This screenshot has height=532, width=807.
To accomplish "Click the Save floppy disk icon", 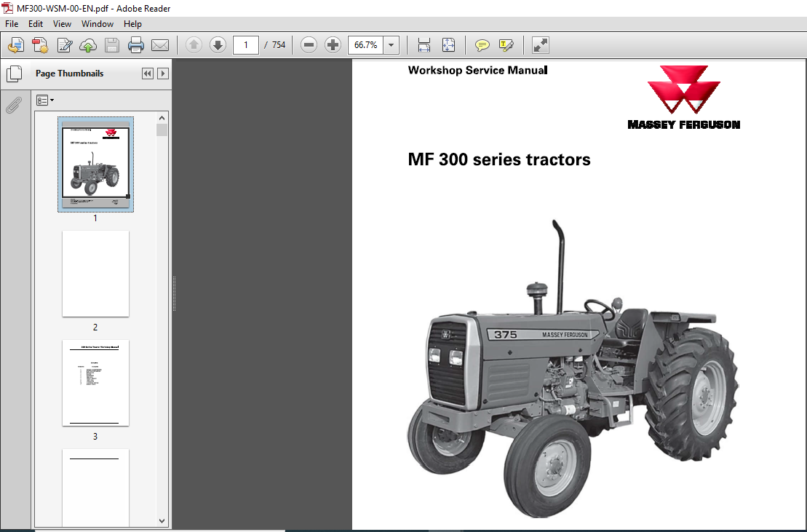I will [x=111, y=45].
